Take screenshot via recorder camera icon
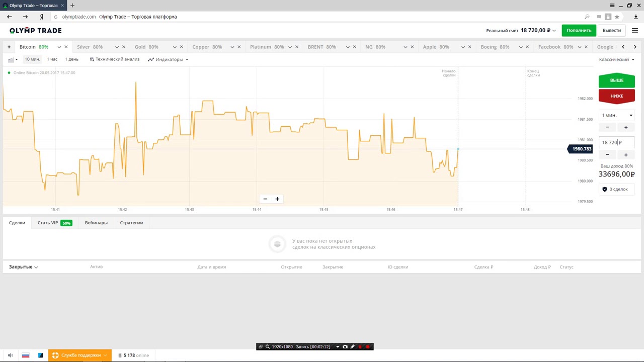 [x=345, y=347]
